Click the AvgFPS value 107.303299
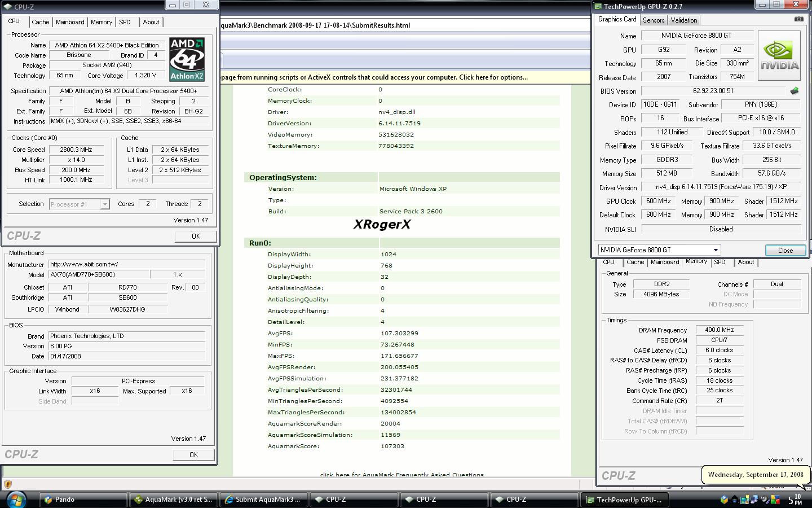The width and height of the screenshot is (812, 508). tap(399, 333)
